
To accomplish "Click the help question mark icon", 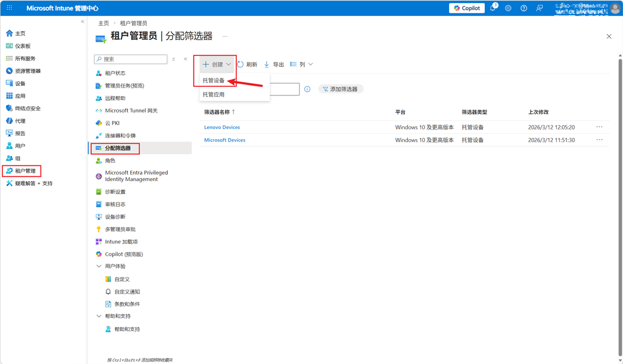I will pyautogui.click(x=523, y=9).
